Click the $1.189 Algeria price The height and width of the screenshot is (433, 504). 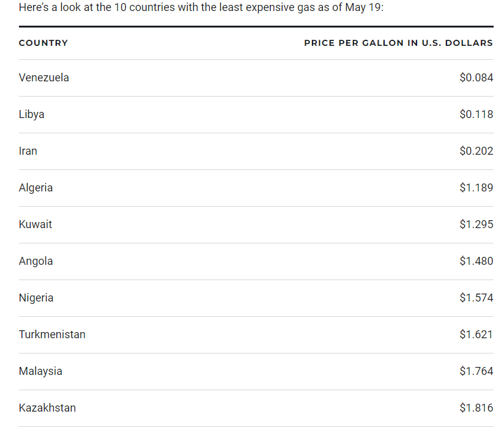click(476, 188)
